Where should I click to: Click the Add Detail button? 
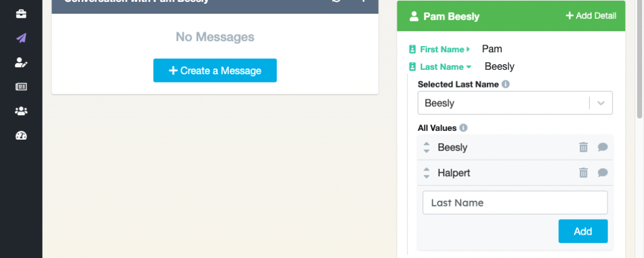(x=591, y=16)
